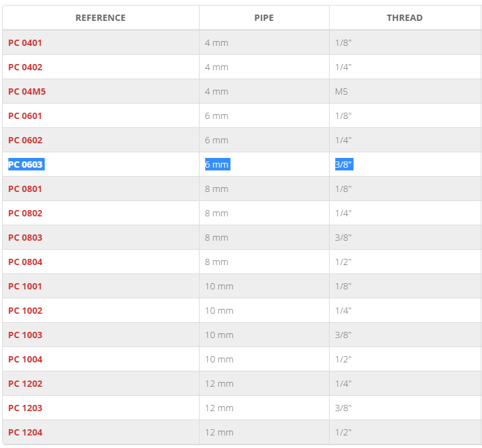Click the REFERENCE column header
The width and height of the screenshot is (482, 448).
click(101, 18)
